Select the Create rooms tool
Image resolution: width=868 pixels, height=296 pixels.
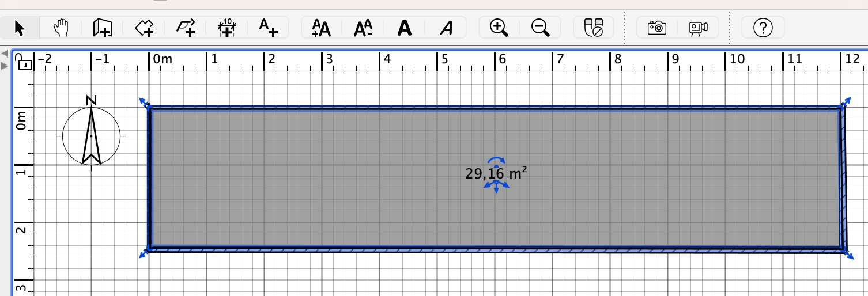click(144, 27)
